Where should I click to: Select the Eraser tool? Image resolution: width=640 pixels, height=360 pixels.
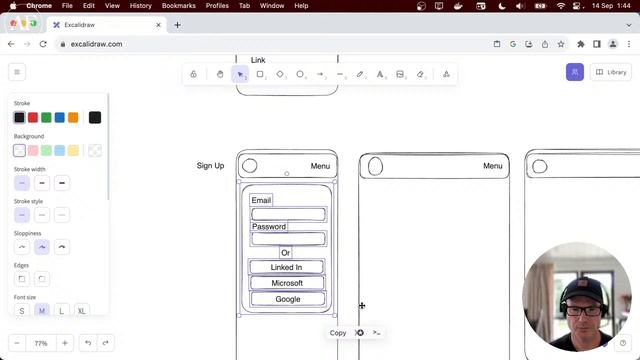point(420,74)
